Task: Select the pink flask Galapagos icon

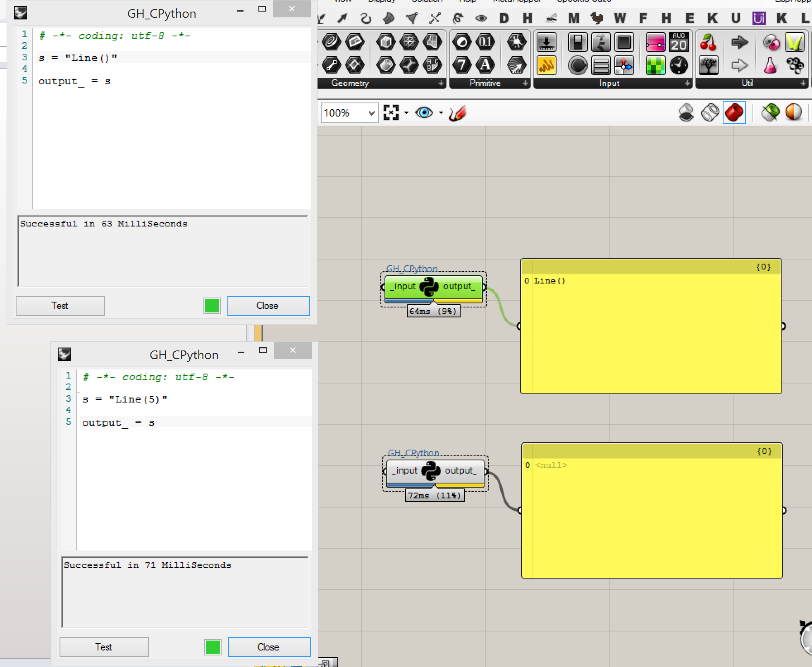Action: 770,65
